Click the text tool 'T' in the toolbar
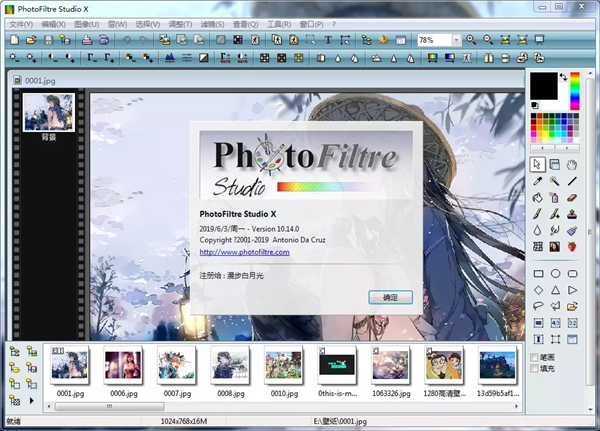Screen dimensions: 600x431 click(327, 40)
